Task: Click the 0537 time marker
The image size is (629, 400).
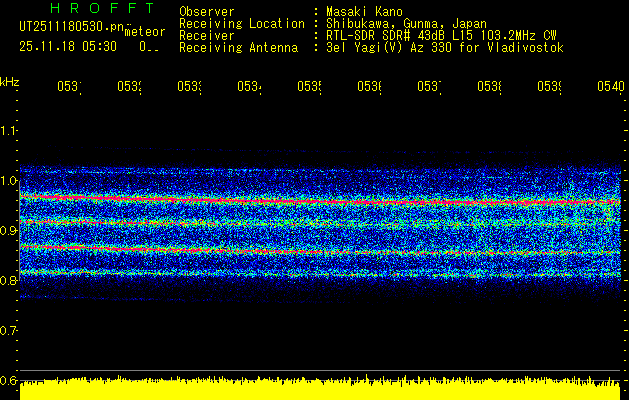Action: click(429, 86)
